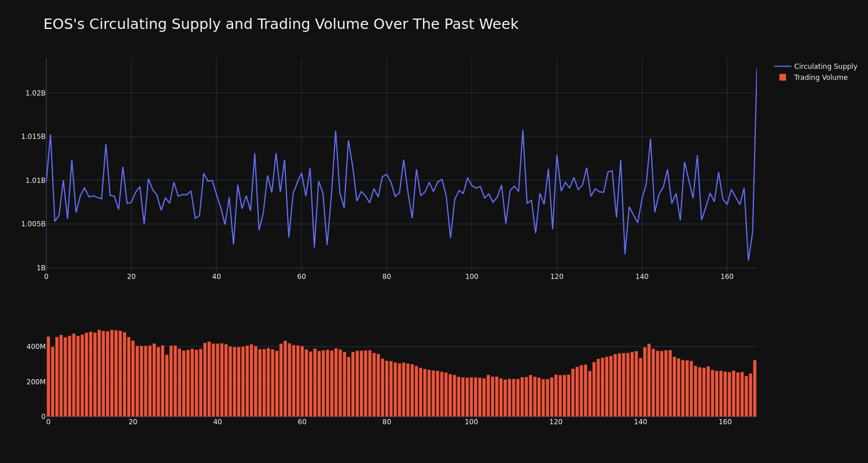Click the 160 tick on supply chart x-axis
The image size is (868, 463).
click(x=727, y=277)
